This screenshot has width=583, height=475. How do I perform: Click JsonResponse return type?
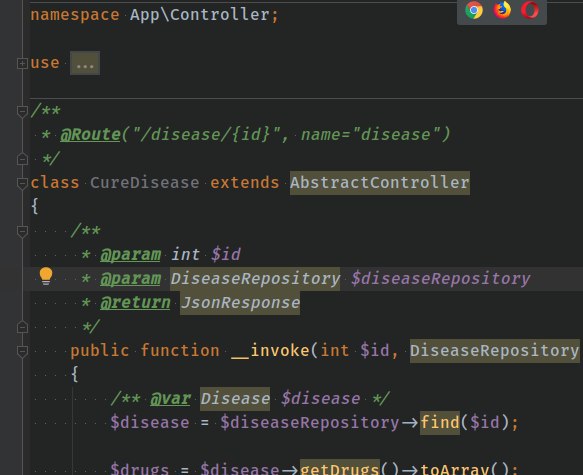coord(240,303)
